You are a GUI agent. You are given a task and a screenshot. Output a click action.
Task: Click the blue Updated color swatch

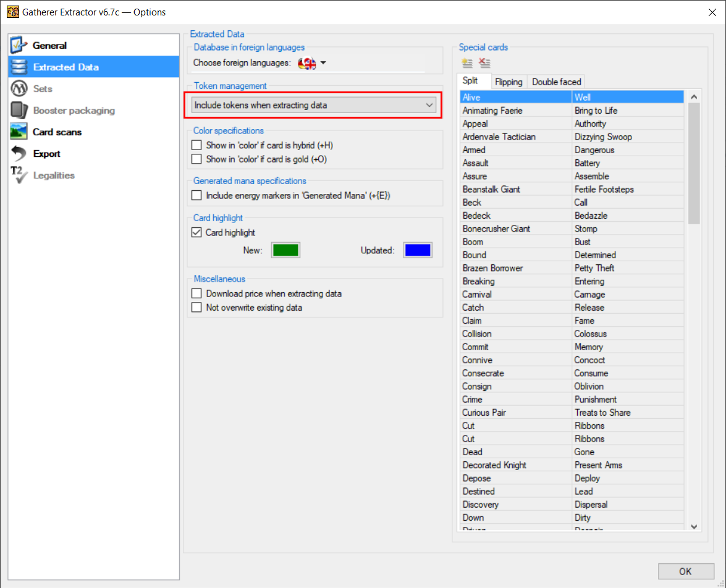click(418, 250)
